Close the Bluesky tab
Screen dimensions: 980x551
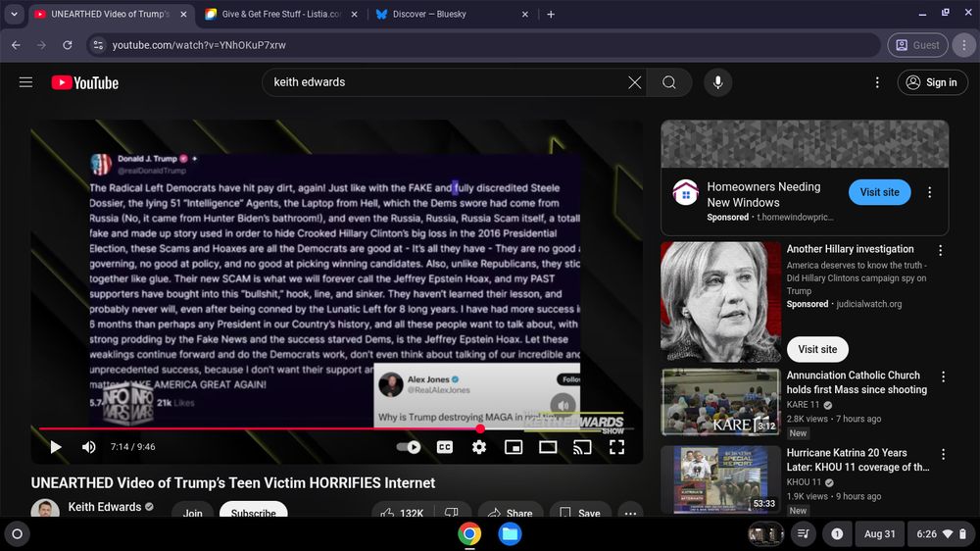point(525,14)
